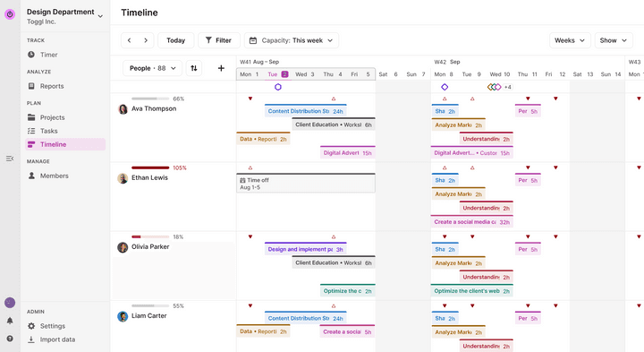644x352 pixels.
Task: Click the Tue 2 date header
Action: pyautogui.click(x=277, y=74)
